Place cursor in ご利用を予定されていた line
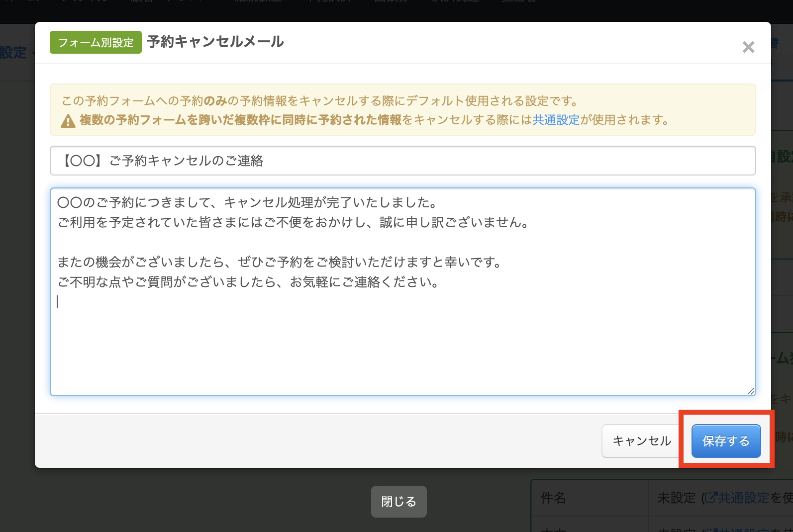Image resolution: width=793 pixels, height=532 pixels. pyautogui.click(x=293, y=222)
